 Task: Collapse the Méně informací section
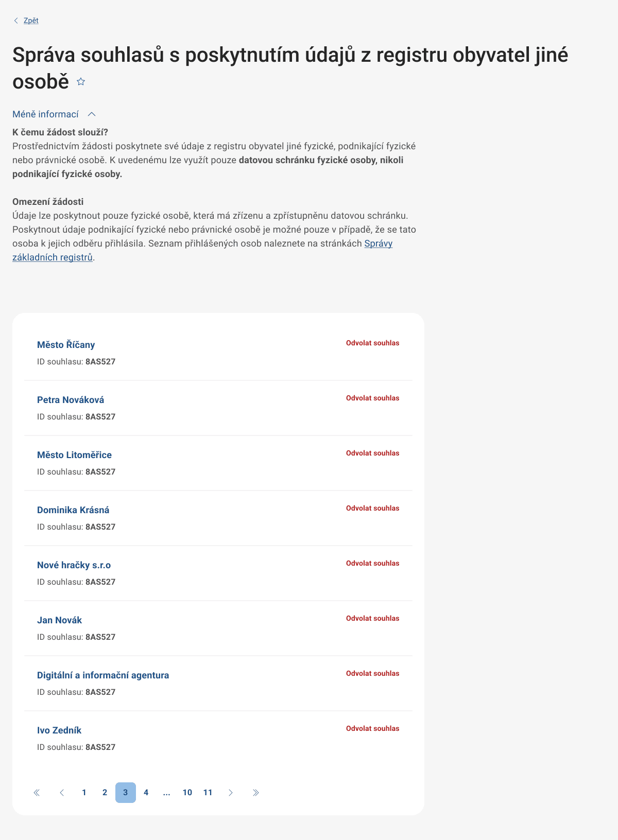(54, 114)
